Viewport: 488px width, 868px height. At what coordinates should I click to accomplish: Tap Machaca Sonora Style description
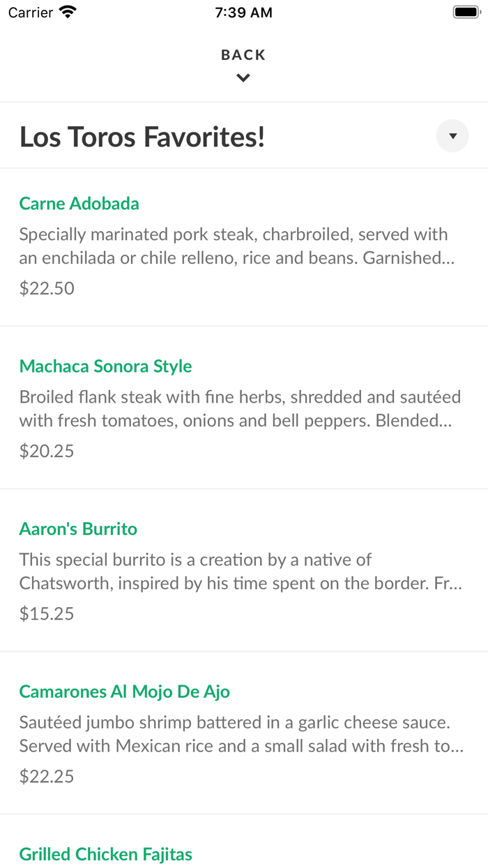click(x=240, y=409)
